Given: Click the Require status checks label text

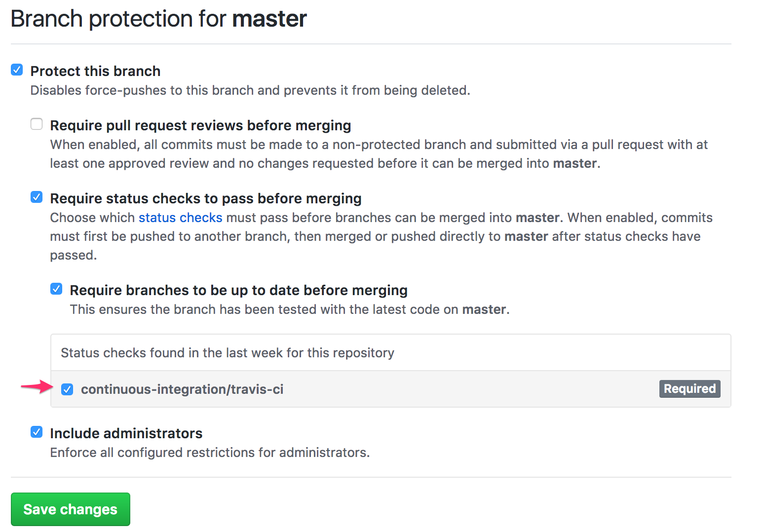Looking at the screenshot, I should [205, 198].
